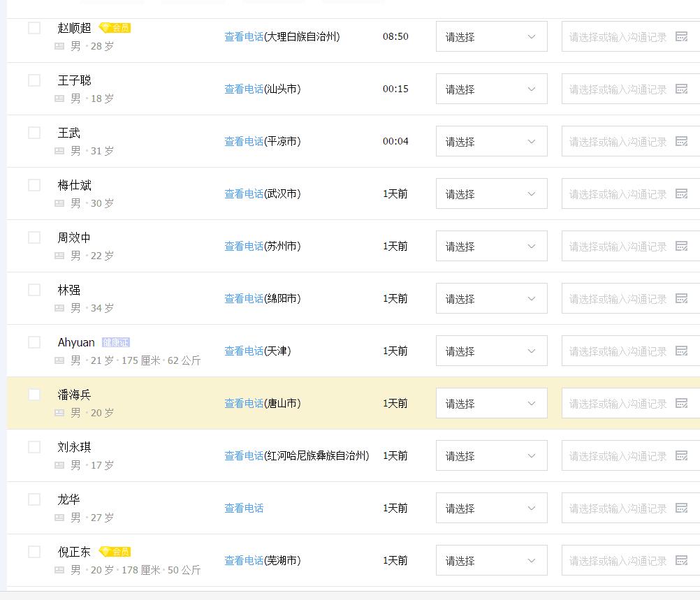Click the ID card icon on Ahyuan's row
Screen dimensions: 700x600
coord(59,360)
